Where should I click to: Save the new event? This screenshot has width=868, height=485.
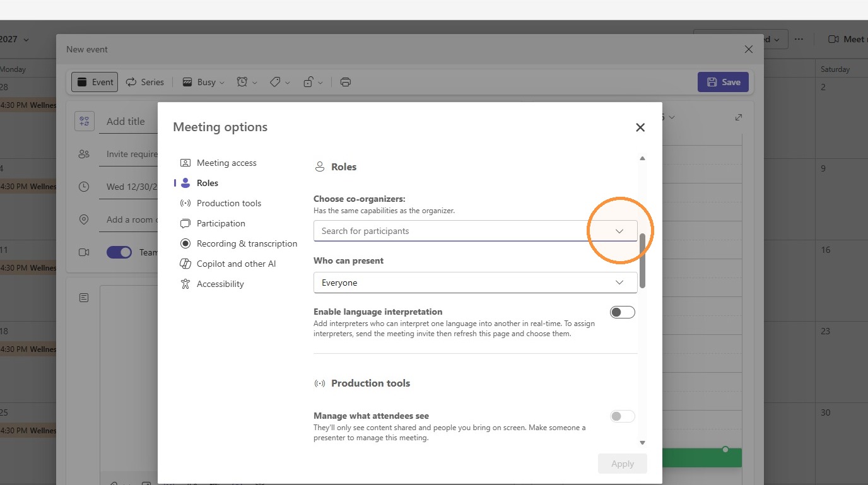point(724,82)
